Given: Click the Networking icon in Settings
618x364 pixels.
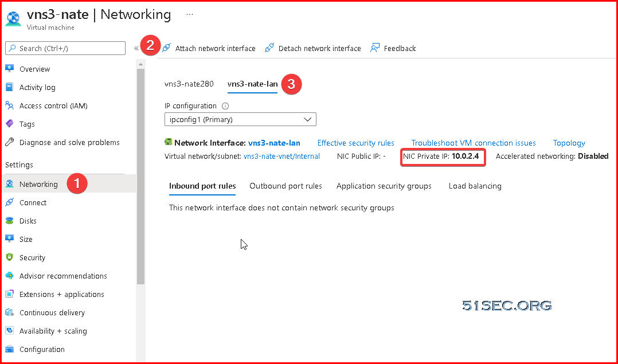Looking at the screenshot, I should 9,184.
